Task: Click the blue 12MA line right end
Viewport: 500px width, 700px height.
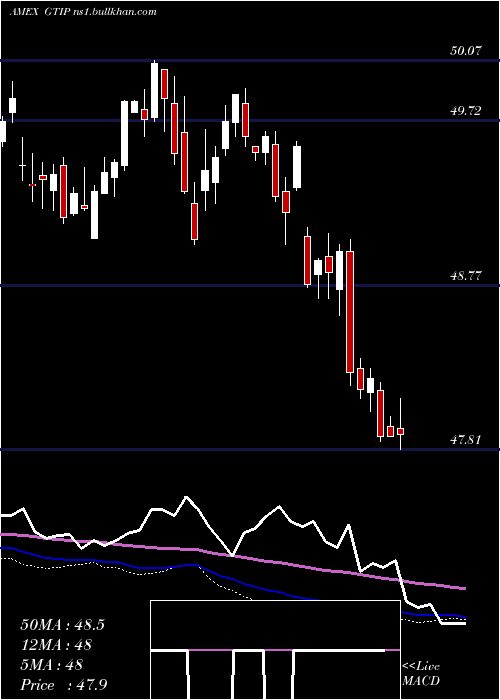Action: (x=463, y=617)
